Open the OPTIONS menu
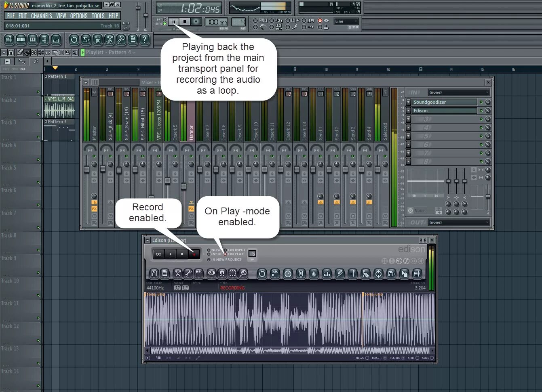 79,16
